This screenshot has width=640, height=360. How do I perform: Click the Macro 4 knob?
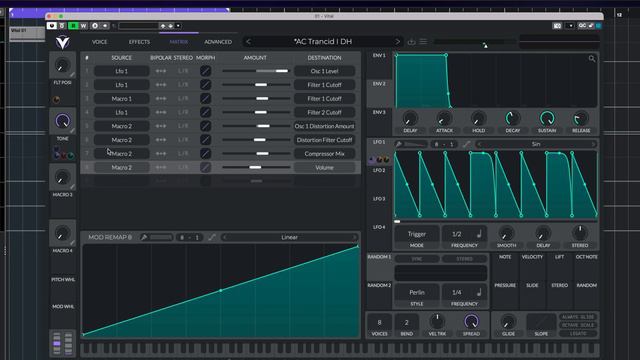tap(62, 233)
